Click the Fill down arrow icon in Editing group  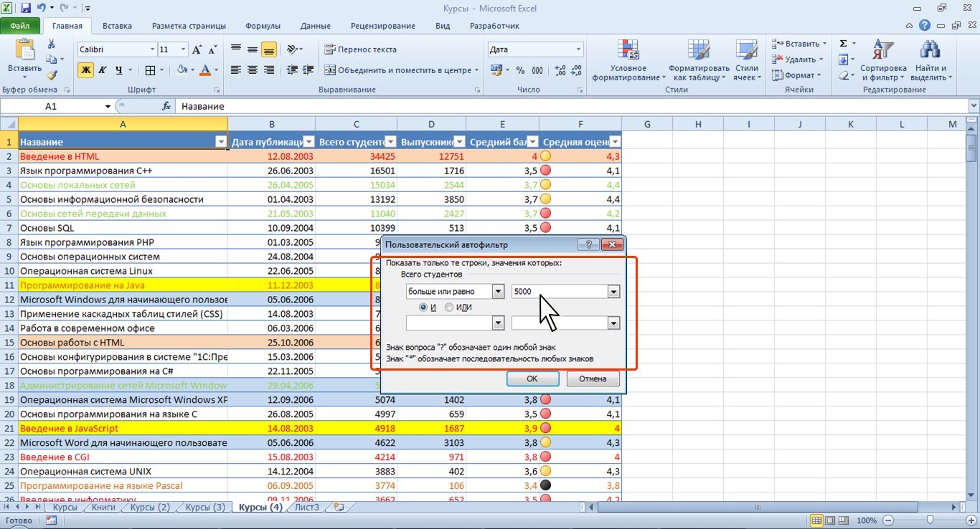pos(844,59)
